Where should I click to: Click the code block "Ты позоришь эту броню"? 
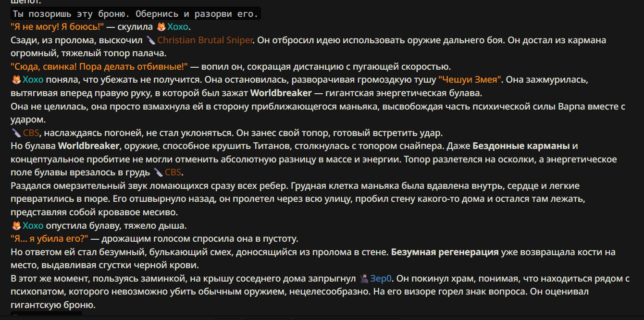[136, 14]
